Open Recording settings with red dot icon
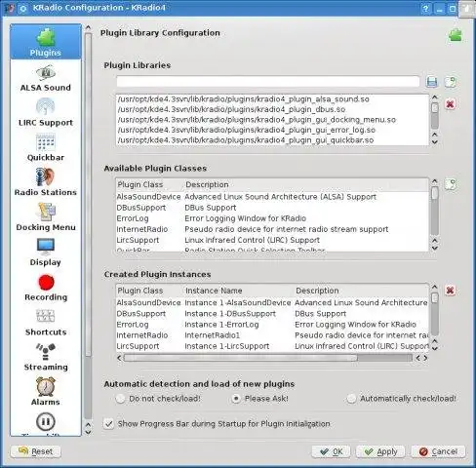The image size is (476, 468). 46,288
